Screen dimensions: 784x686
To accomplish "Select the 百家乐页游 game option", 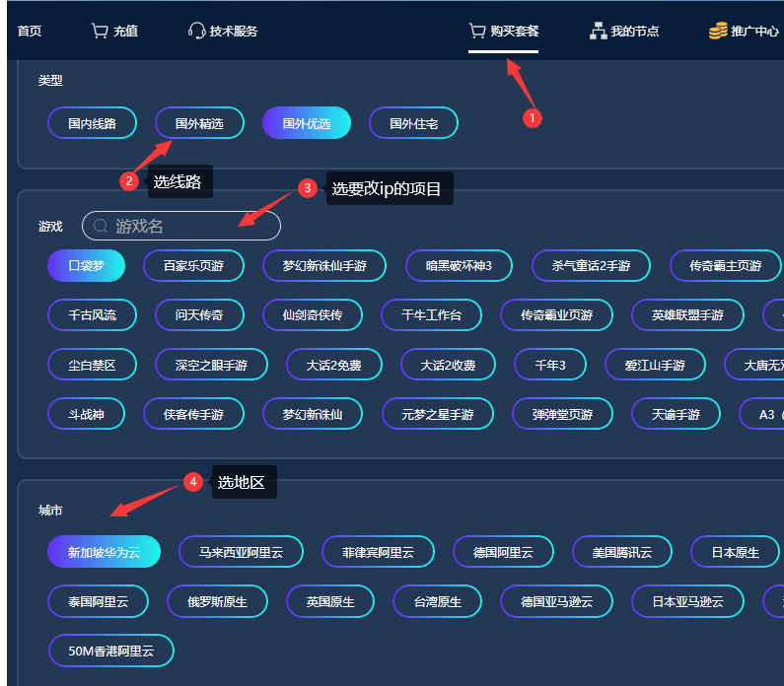I will (193, 265).
